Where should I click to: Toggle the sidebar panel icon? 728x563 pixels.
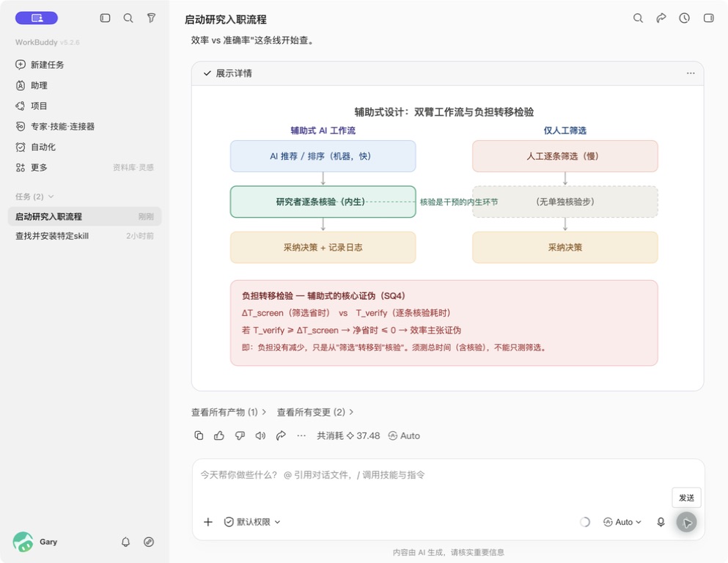point(105,18)
